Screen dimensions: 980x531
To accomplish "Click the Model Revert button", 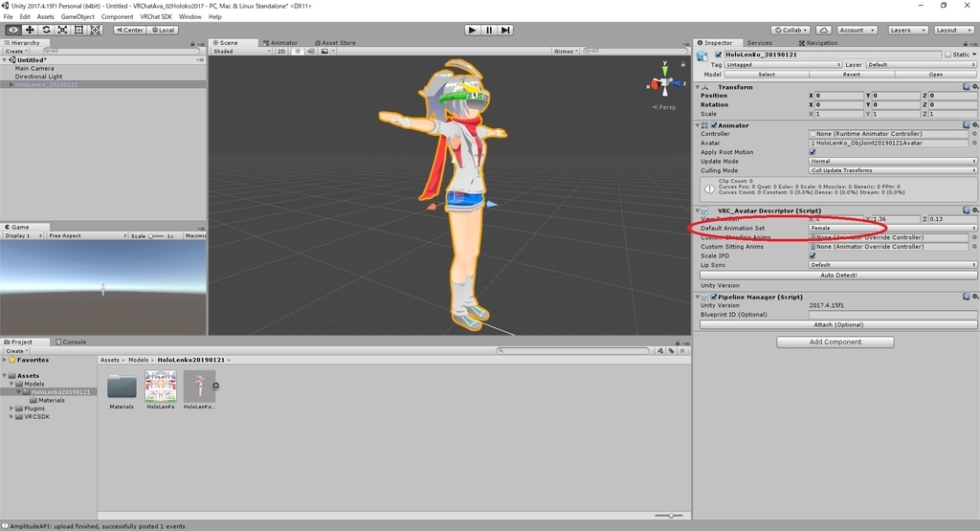I will pos(851,75).
